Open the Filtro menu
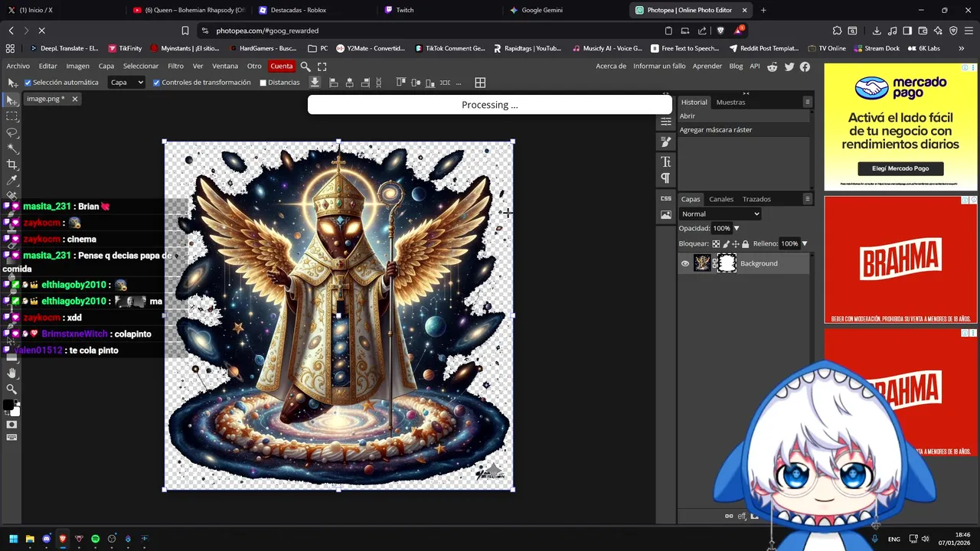Image resolution: width=980 pixels, height=551 pixels. click(175, 67)
